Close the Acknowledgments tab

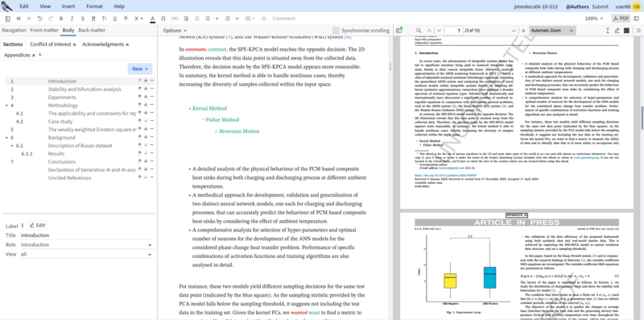[x=127, y=44]
